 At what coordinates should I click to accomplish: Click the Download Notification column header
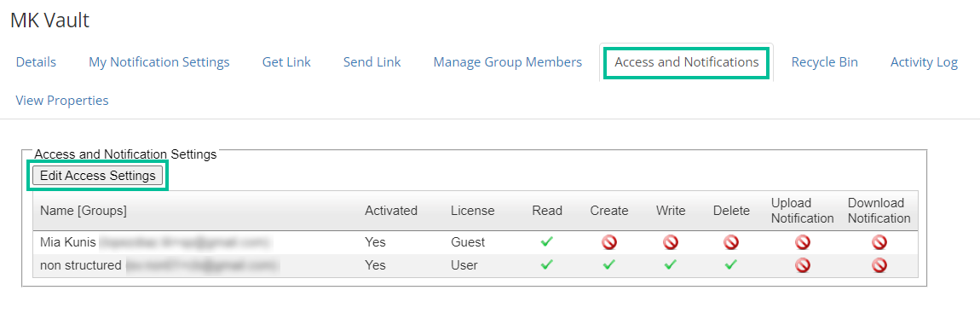(x=879, y=211)
